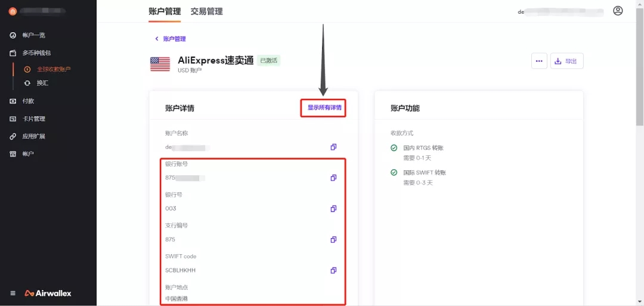Click the page vertical scrollbar
This screenshot has height=306, width=644.
coord(640,65)
